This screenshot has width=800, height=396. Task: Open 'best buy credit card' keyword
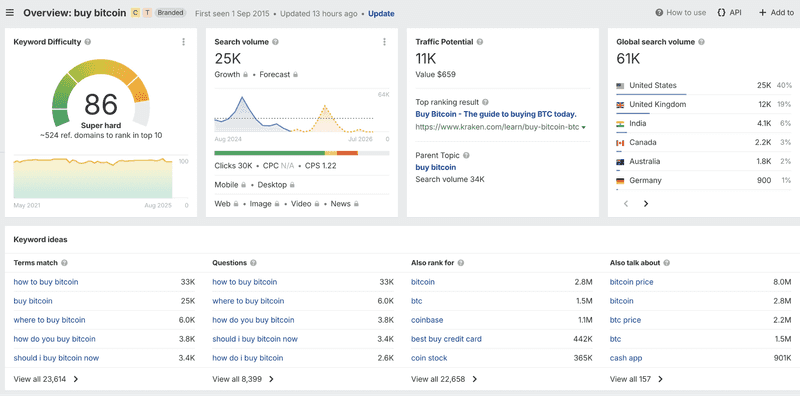[x=446, y=339]
